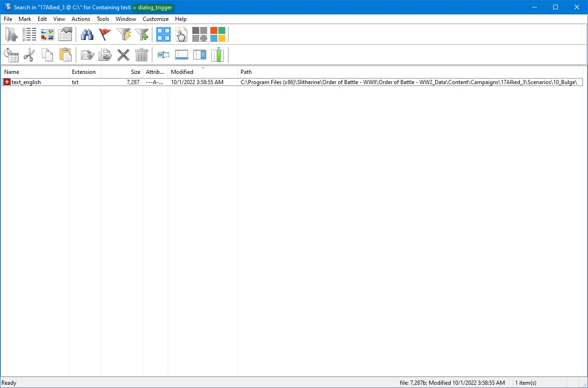
Task: Open the Customize menu
Action: tap(156, 19)
